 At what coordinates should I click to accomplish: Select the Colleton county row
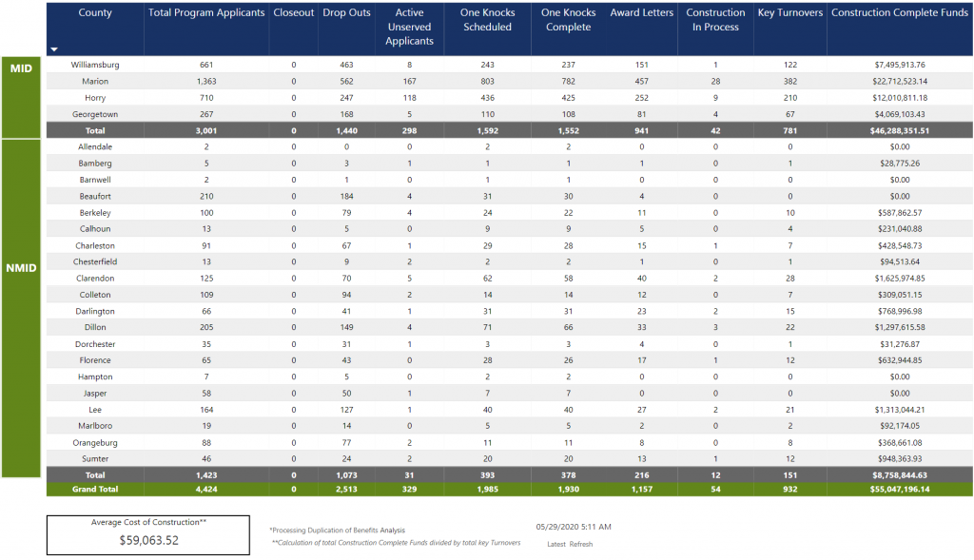510,295
